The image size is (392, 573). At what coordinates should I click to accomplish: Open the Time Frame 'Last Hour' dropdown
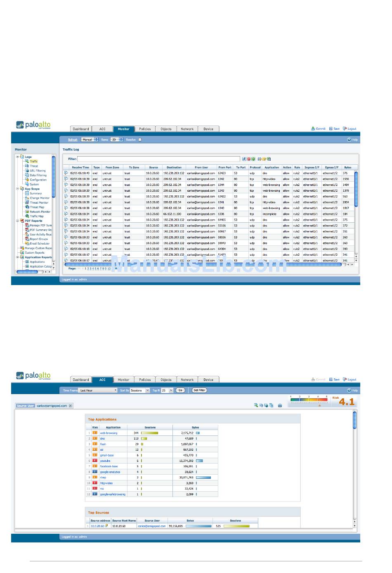pos(98,390)
